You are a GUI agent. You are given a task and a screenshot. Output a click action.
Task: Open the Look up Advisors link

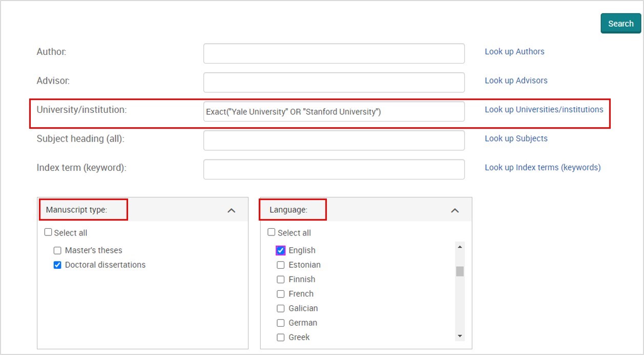pos(516,81)
